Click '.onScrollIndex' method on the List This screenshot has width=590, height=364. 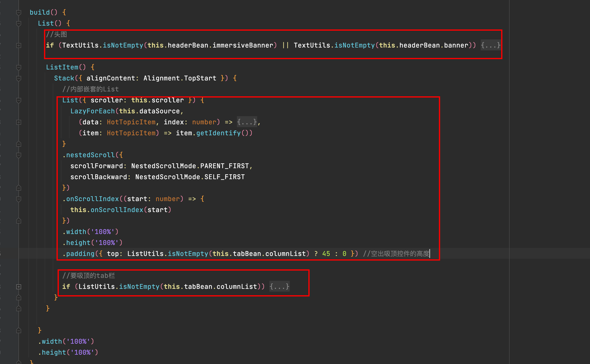click(90, 199)
